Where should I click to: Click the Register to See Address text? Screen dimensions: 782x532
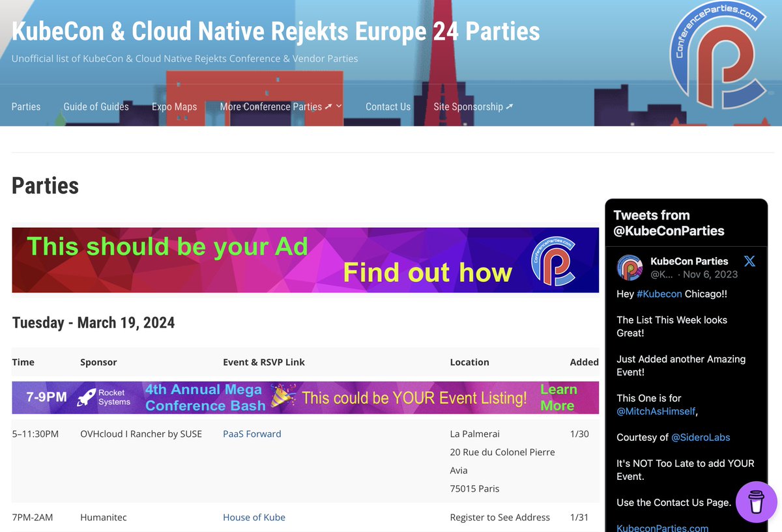click(x=500, y=517)
